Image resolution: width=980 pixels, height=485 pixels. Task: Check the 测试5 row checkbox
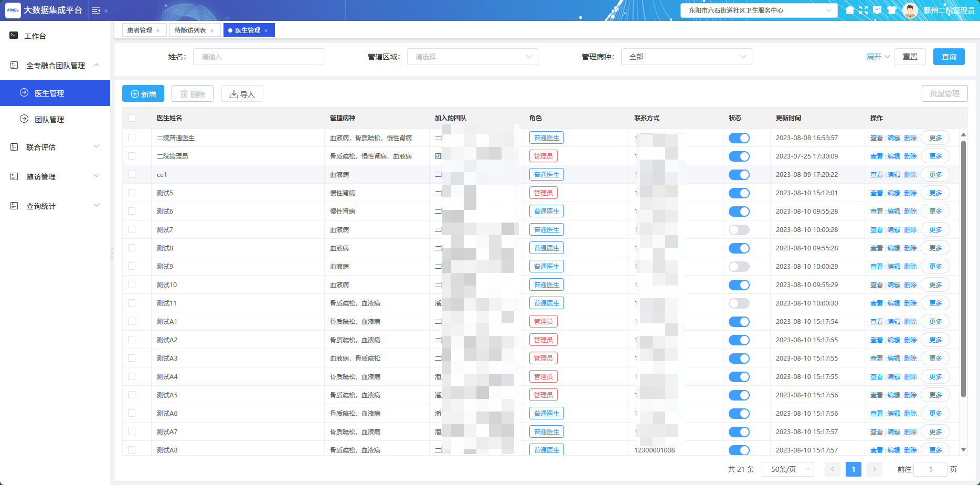click(x=132, y=193)
